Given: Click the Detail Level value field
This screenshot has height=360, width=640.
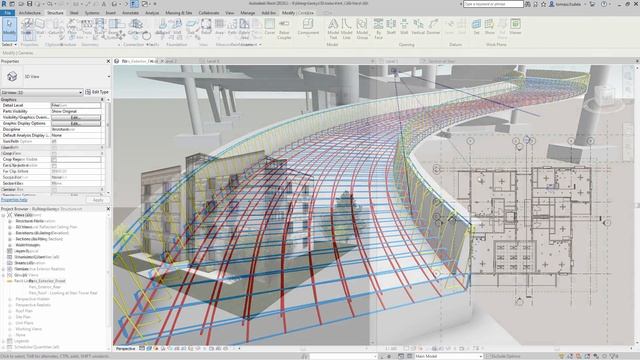Looking at the screenshot, I should click(76, 105).
